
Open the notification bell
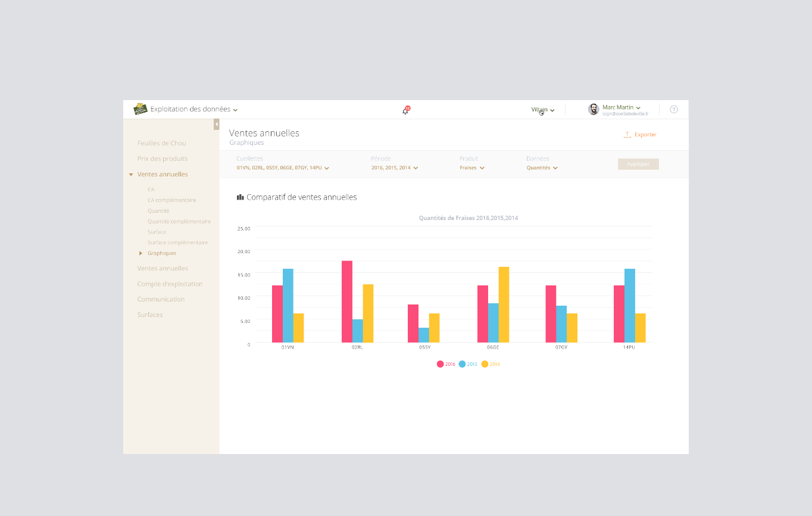[x=406, y=110]
